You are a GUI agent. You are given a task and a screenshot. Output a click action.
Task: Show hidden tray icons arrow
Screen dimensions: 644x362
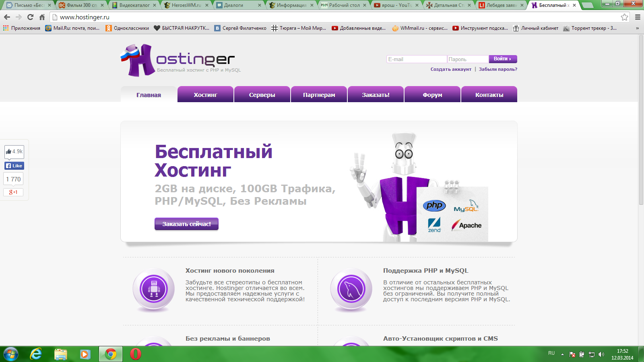pos(562,354)
